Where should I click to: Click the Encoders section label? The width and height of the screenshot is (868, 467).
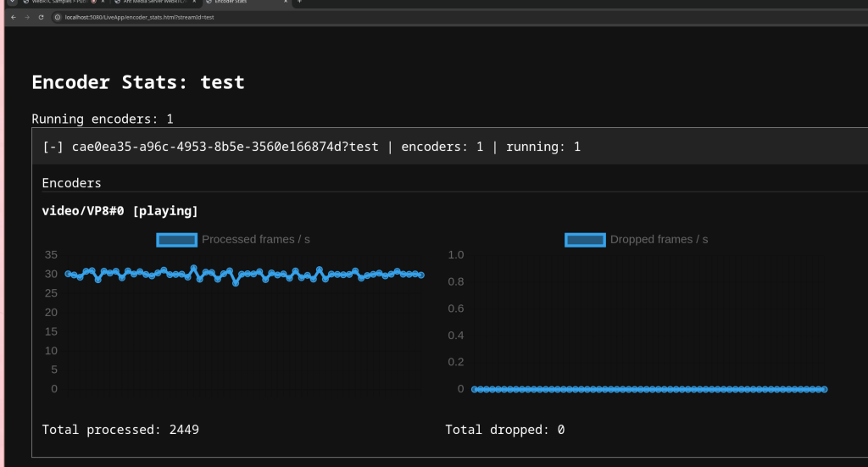[71, 183]
